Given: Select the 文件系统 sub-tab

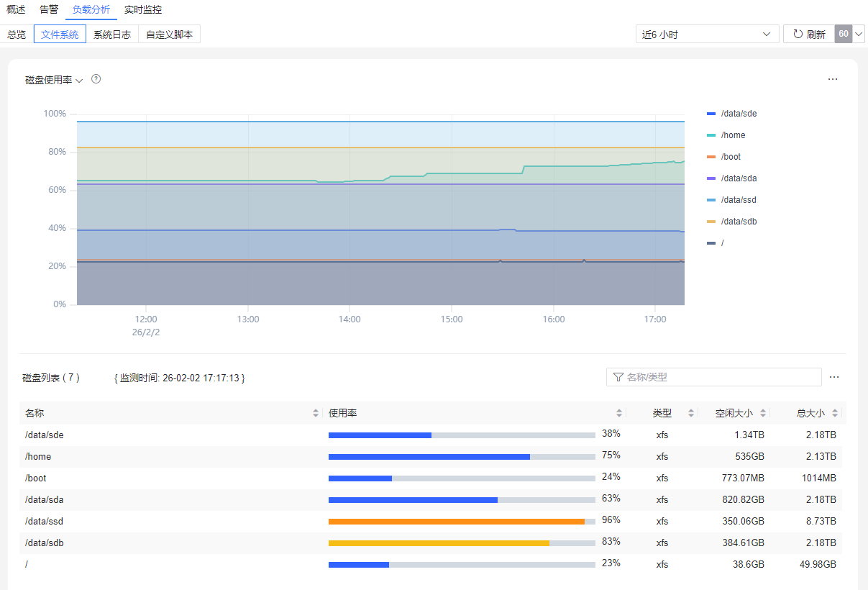Looking at the screenshot, I should (x=60, y=34).
